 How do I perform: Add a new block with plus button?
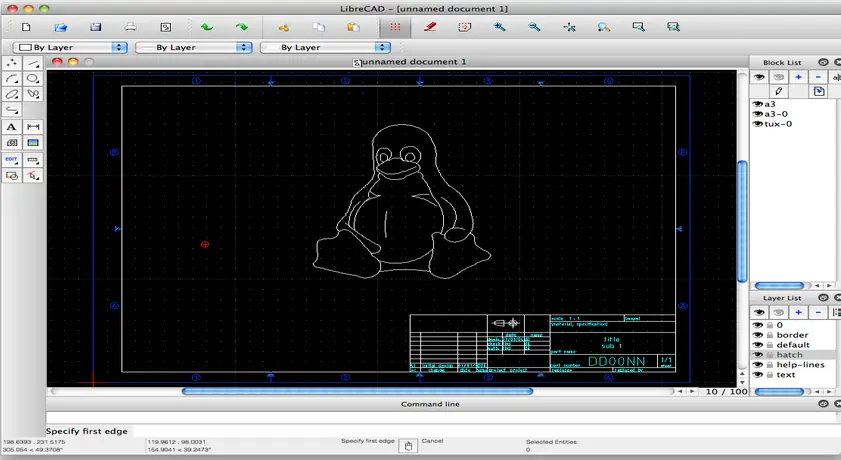pyautogui.click(x=798, y=77)
